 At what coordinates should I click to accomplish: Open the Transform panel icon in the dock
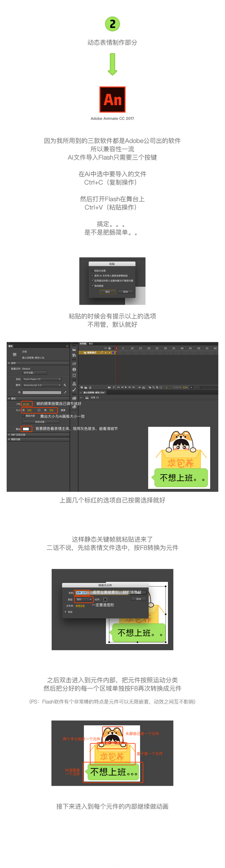point(74,375)
